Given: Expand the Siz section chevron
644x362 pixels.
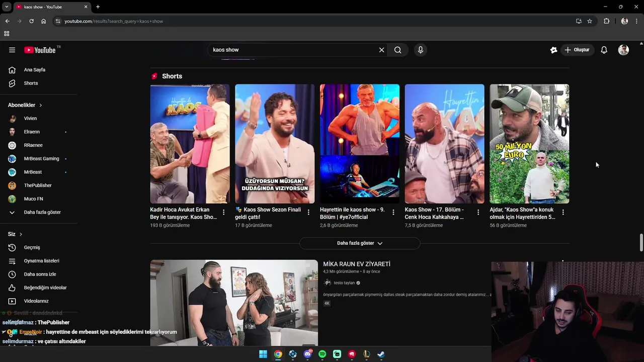Looking at the screenshot, I should pos(21,234).
